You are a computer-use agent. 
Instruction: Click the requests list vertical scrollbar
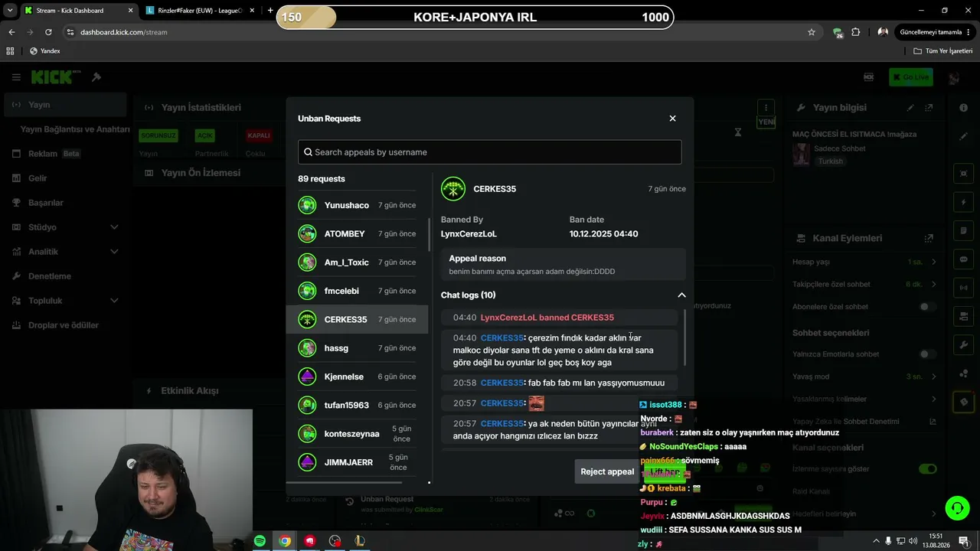(430, 234)
